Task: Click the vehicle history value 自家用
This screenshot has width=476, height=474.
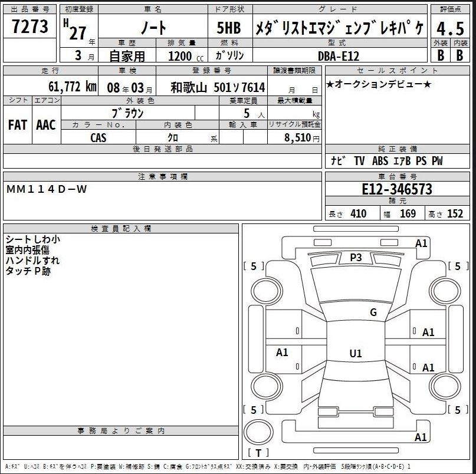Action: tap(127, 56)
